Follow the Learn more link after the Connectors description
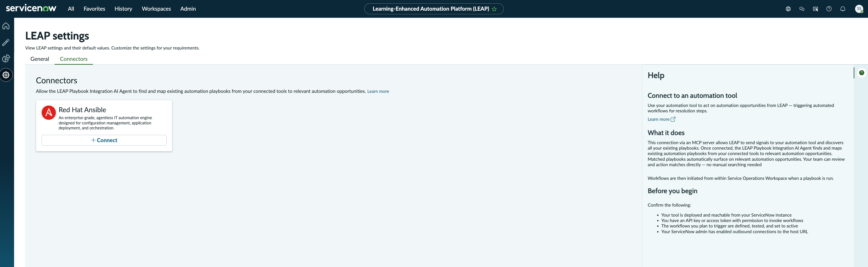The height and width of the screenshot is (267, 868). (x=378, y=91)
